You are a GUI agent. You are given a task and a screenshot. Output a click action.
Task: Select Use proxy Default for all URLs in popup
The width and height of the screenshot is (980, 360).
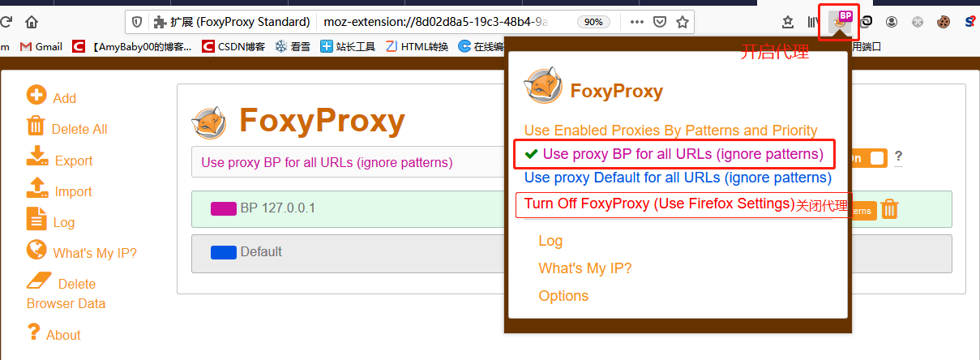tap(678, 178)
